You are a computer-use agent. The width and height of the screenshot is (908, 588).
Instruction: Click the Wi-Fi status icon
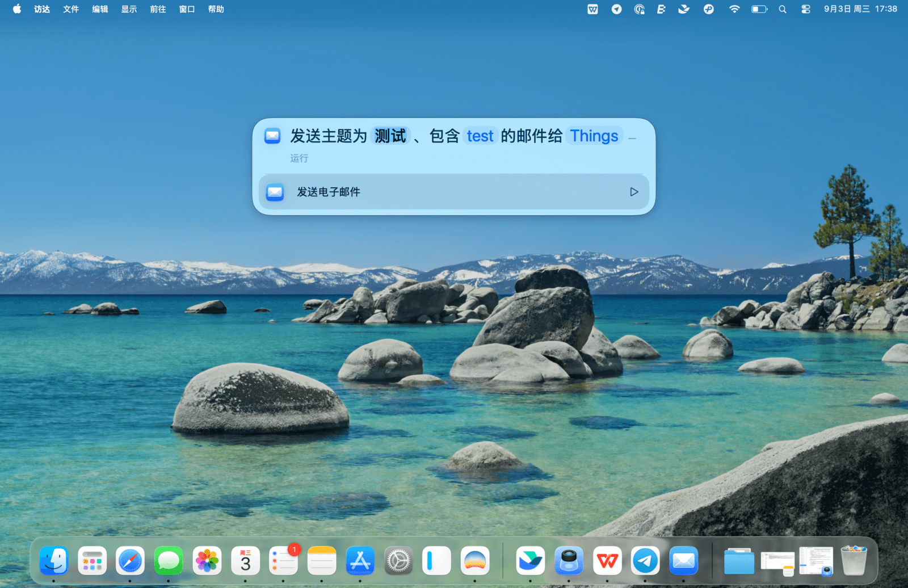[734, 9]
